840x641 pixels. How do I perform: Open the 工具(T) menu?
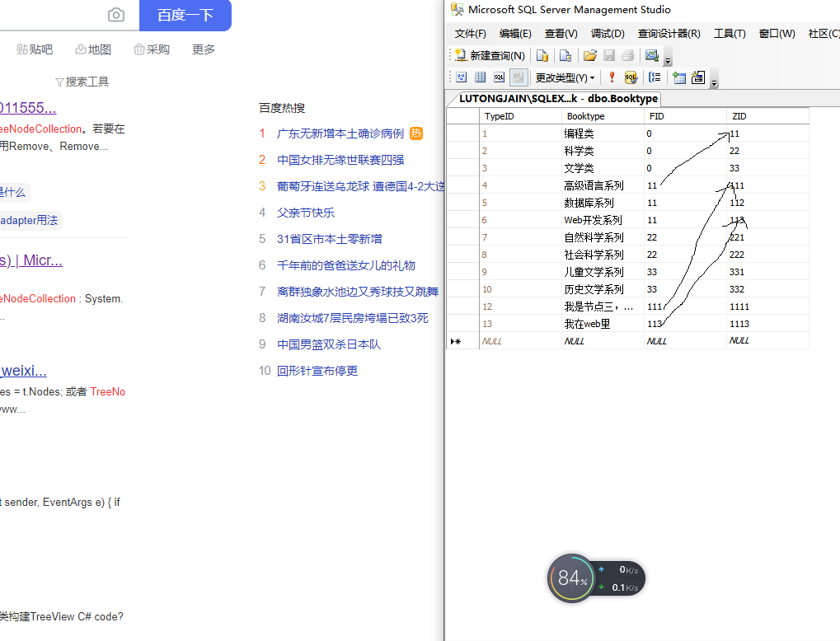pos(730,34)
